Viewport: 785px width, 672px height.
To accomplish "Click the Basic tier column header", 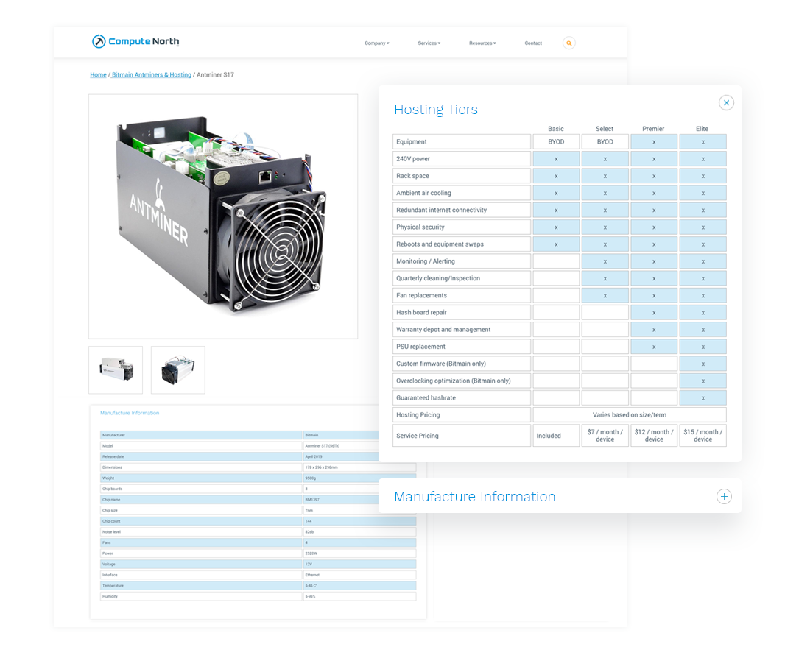I will coord(556,129).
